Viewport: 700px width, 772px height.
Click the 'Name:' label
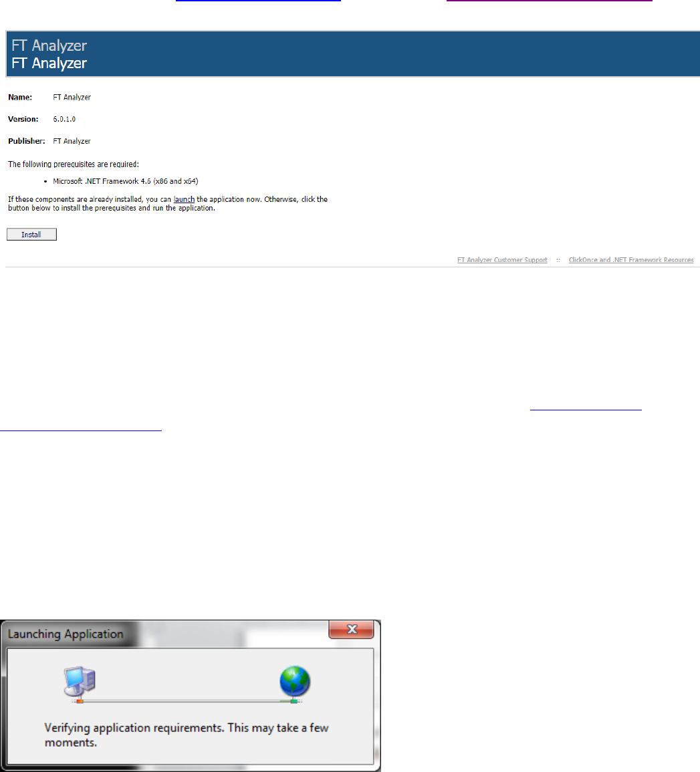click(x=20, y=98)
